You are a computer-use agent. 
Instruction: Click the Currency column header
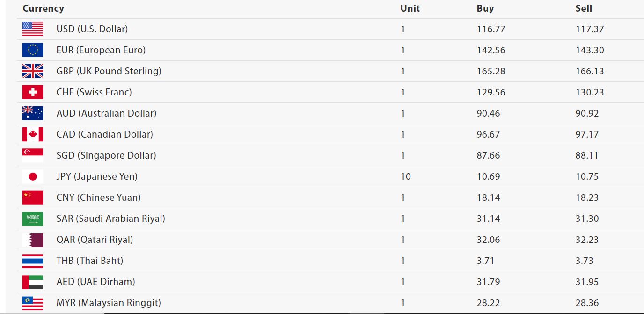tap(44, 8)
